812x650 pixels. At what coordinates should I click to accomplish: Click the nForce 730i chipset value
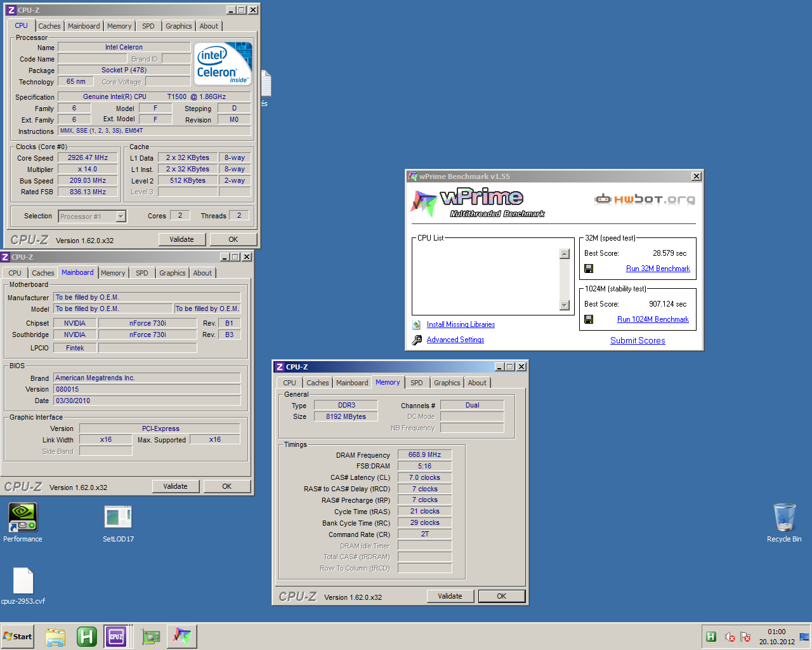pyautogui.click(x=147, y=323)
